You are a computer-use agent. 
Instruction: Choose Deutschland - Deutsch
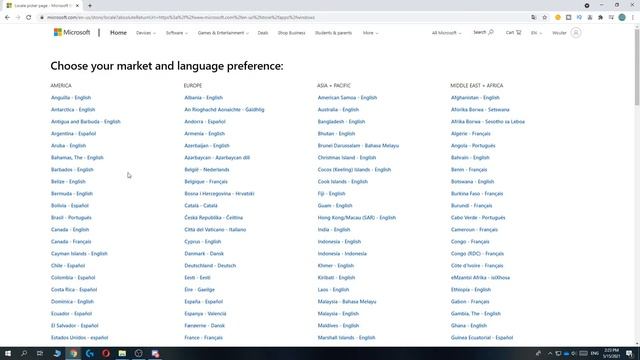tap(210, 266)
